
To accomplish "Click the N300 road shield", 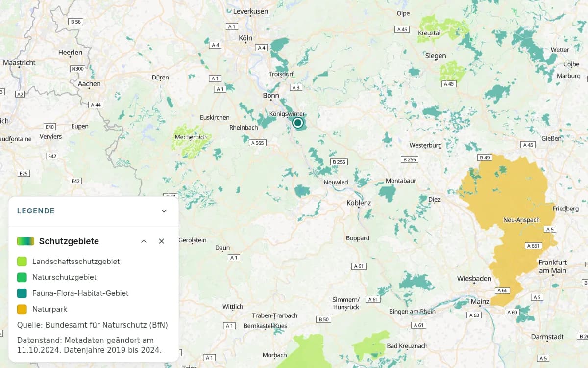I will click(x=77, y=69).
